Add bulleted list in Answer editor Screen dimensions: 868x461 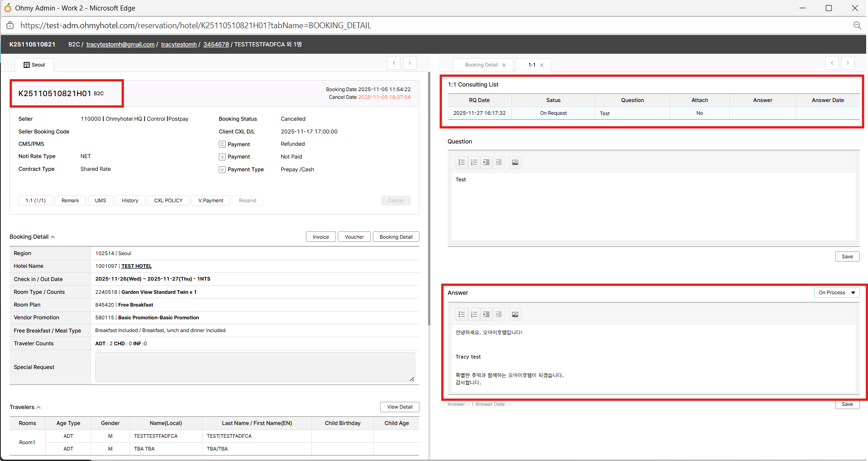tap(461, 314)
